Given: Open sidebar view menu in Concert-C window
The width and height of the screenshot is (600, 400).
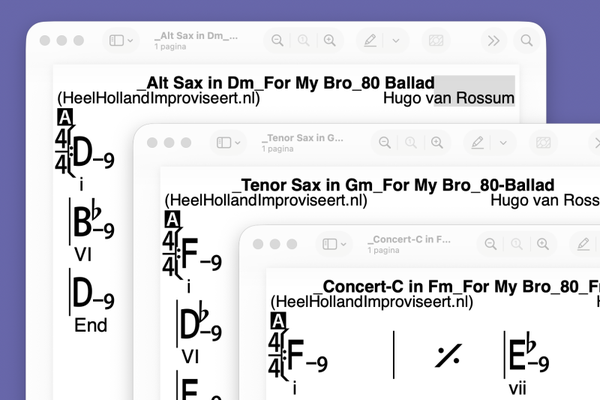Looking at the screenshot, I should click(x=334, y=244).
